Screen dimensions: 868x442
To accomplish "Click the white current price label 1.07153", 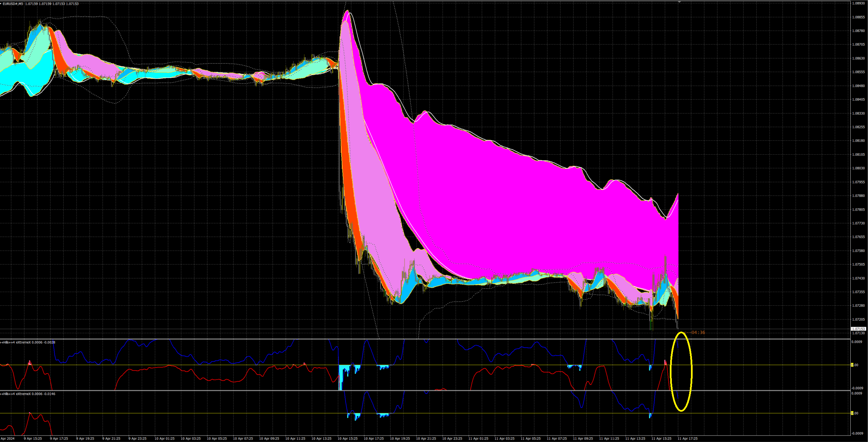I will tap(858, 329).
